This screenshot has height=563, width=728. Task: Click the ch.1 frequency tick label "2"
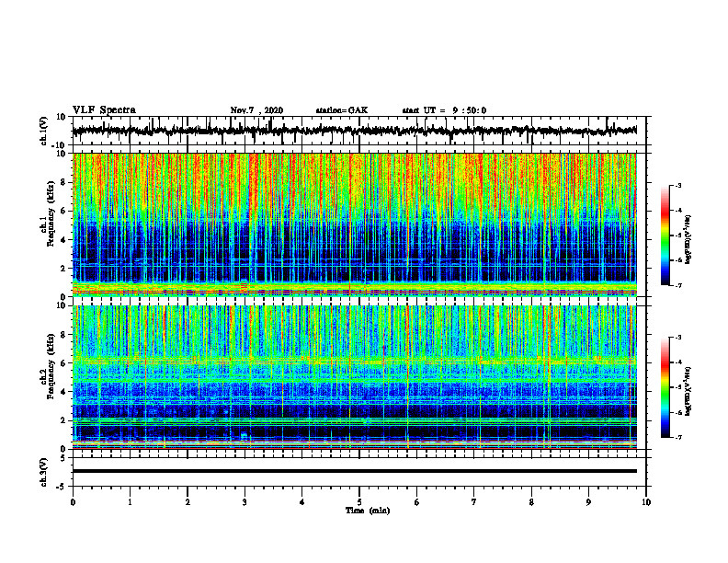pos(64,269)
